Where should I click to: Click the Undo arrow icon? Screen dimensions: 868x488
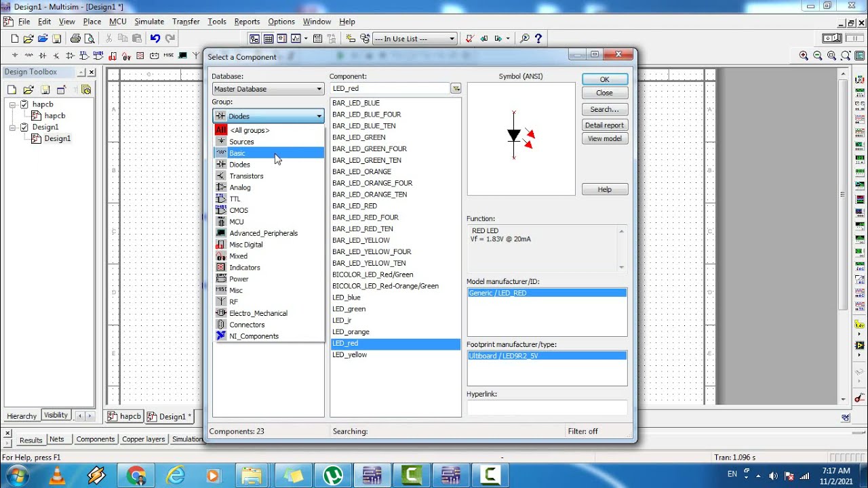[x=155, y=39]
